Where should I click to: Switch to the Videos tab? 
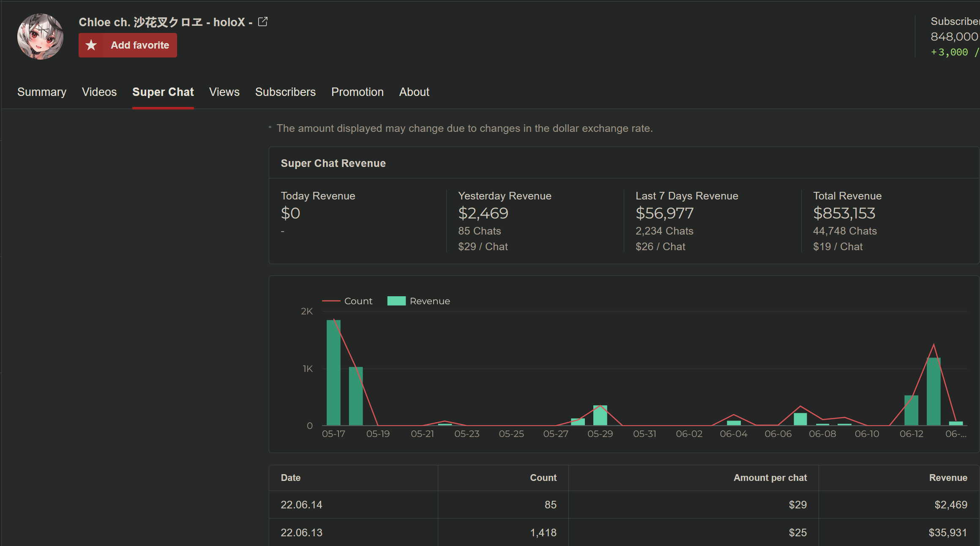(x=99, y=92)
